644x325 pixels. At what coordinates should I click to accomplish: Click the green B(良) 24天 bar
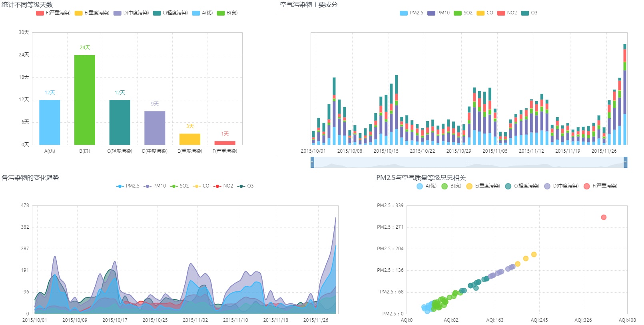click(x=85, y=100)
